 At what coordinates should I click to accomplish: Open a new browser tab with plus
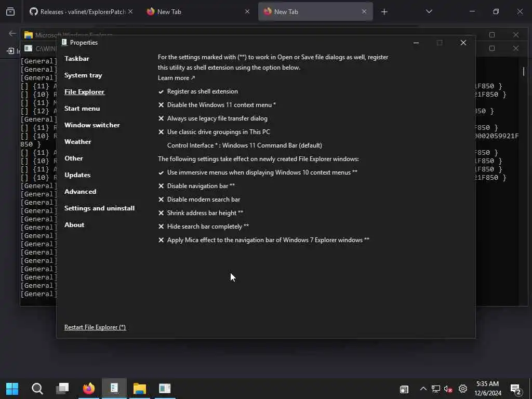384,12
